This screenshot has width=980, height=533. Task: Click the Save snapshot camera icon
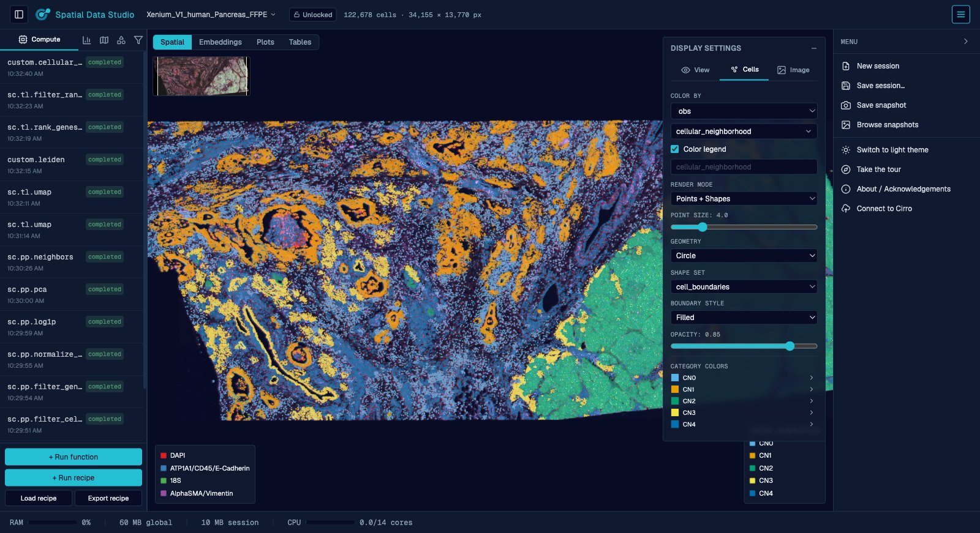click(846, 105)
